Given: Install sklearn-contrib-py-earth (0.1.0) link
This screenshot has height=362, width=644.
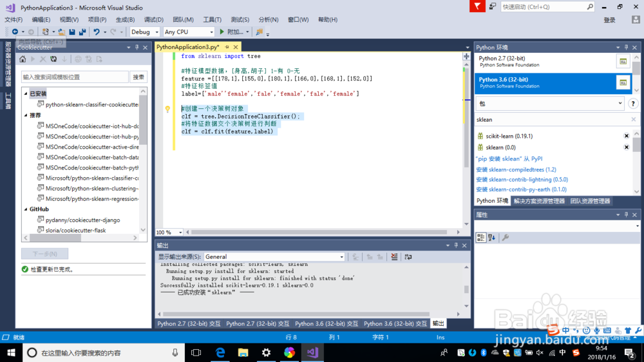Looking at the screenshot, I should point(521,189).
